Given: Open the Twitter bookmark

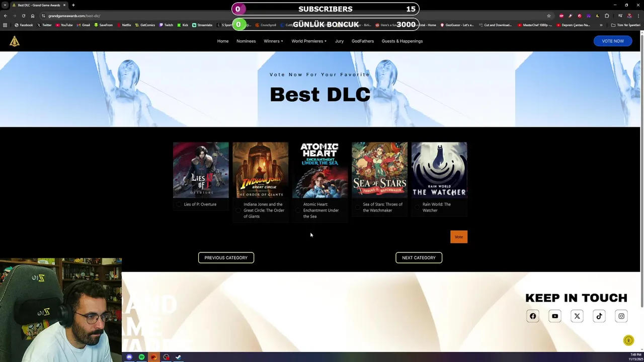Looking at the screenshot, I should pos(44,25).
